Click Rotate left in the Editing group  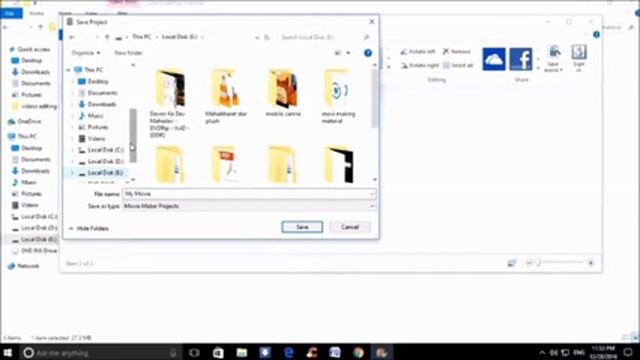[418, 51]
